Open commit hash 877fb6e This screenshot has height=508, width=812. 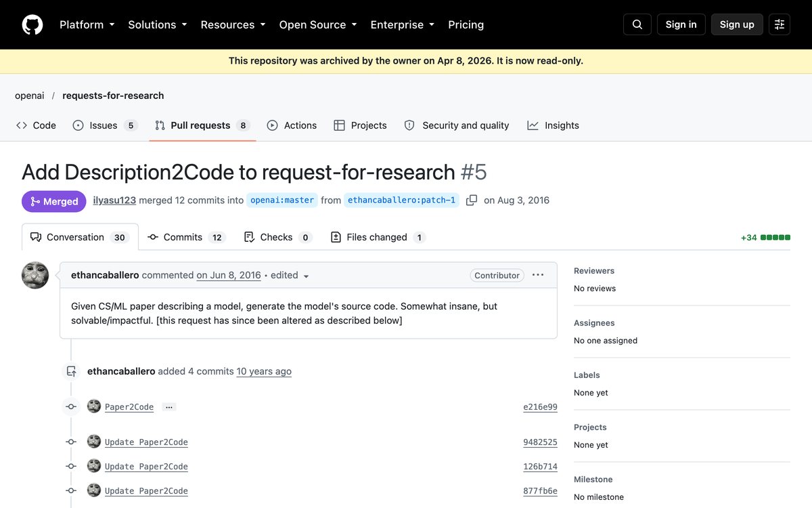(540, 491)
